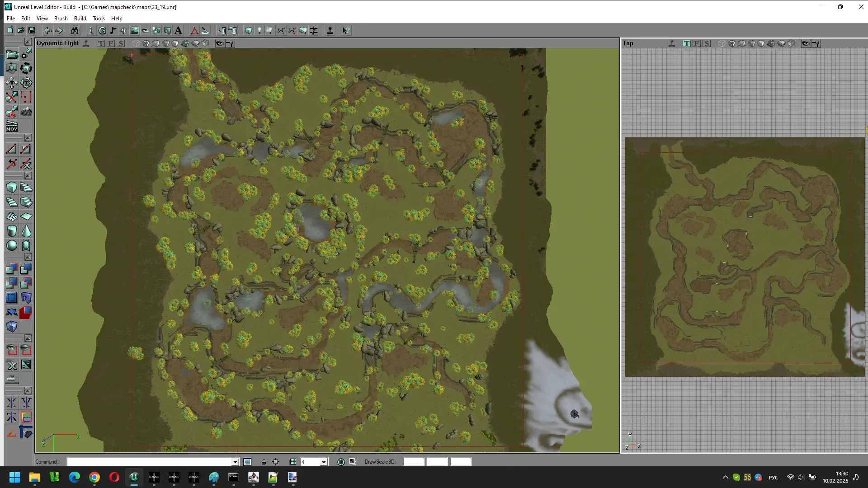Open the Edit menu
Image resolution: width=868 pixels, height=488 pixels.
tap(26, 19)
